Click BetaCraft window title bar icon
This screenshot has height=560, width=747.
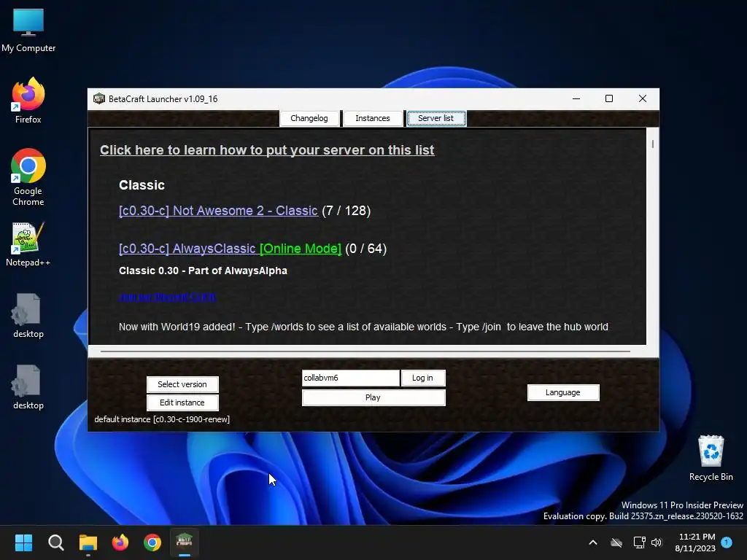(99, 98)
